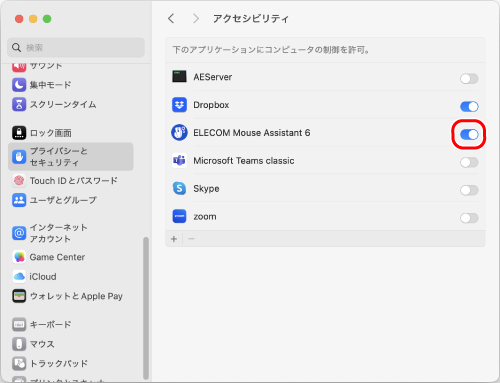
Task: Open ユーザとグループ people icon
Action: click(x=19, y=200)
